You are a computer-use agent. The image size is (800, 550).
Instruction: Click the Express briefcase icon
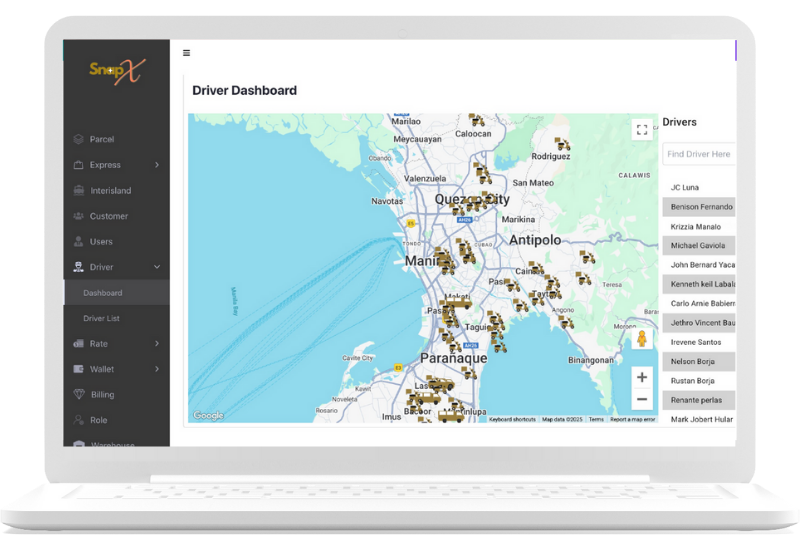click(79, 165)
